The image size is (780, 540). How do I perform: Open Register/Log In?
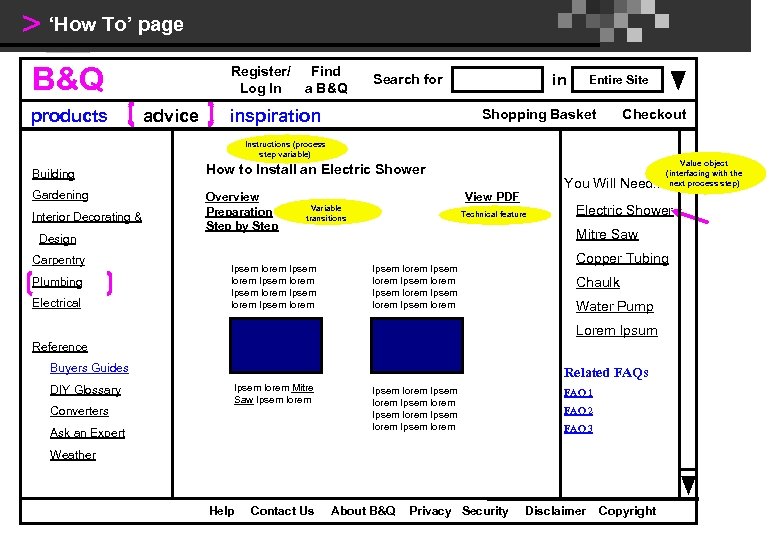[261, 80]
